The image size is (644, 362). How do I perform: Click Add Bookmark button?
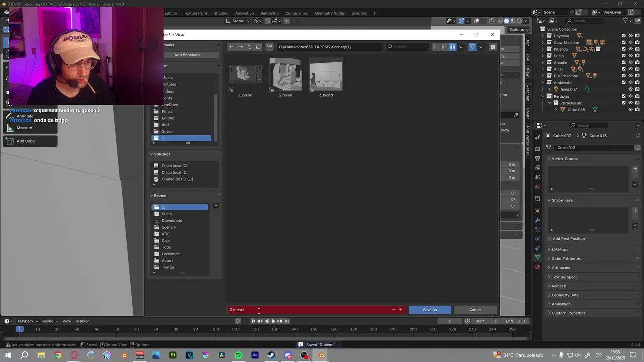(x=187, y=55)
